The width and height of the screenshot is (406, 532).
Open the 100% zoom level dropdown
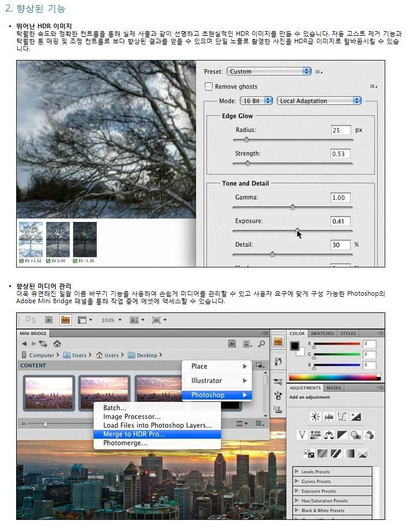click(x=111, y=320)
